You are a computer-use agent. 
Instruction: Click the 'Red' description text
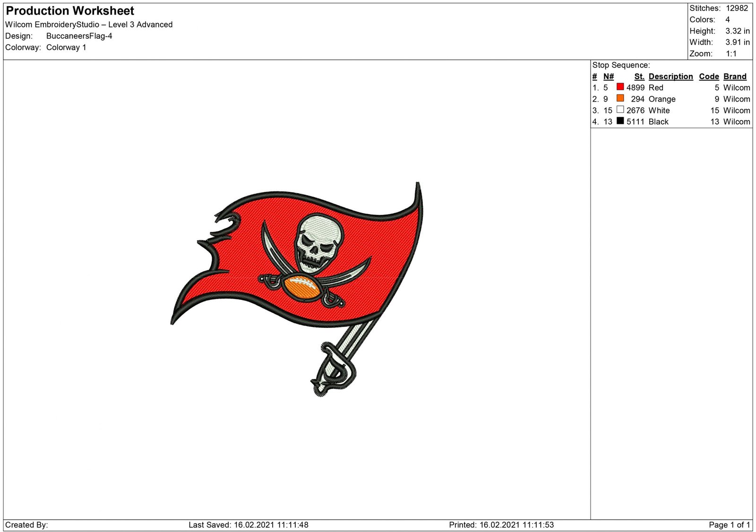[x=656, y=87]
